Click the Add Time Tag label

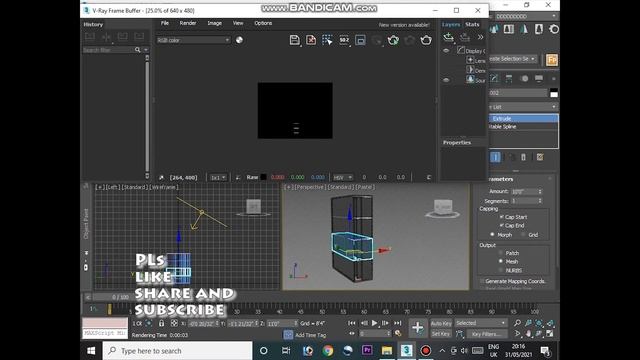point(311,335)
